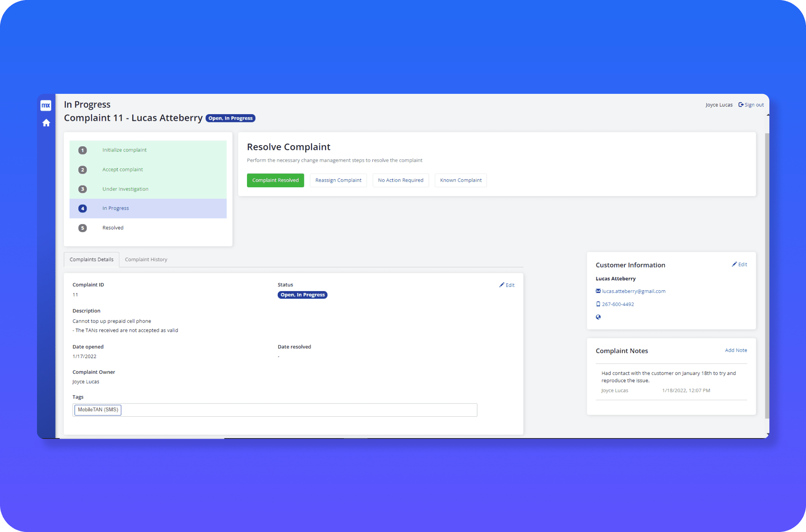The image size is (806, 532).
Task: Select step 5 Resolved in workflow
Action: (x=113, y=228)
